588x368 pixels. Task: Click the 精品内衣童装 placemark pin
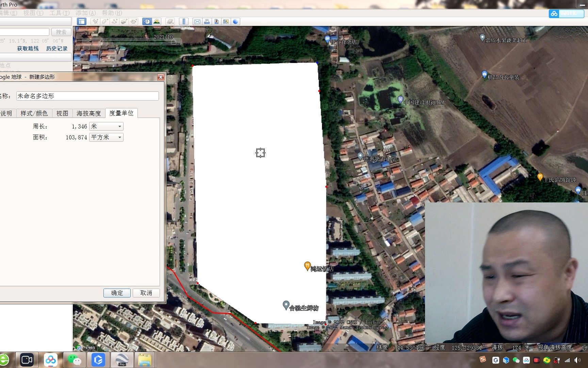(485, 74)
